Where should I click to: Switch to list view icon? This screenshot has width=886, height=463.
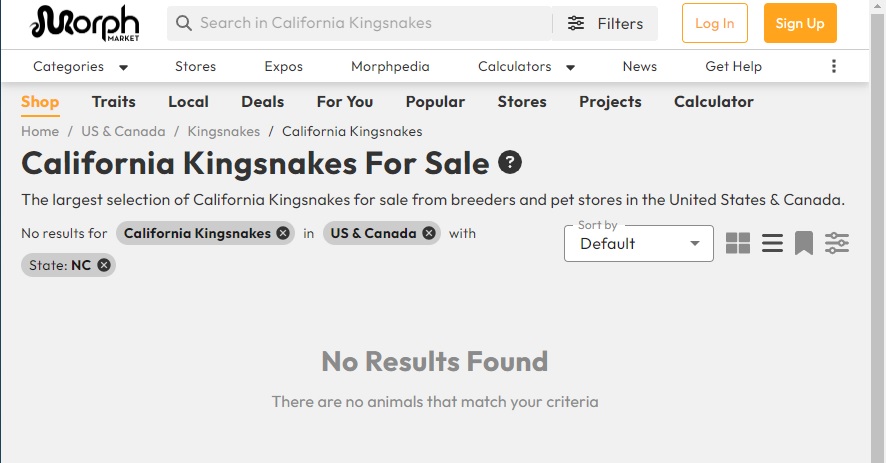tap(772, 243)
